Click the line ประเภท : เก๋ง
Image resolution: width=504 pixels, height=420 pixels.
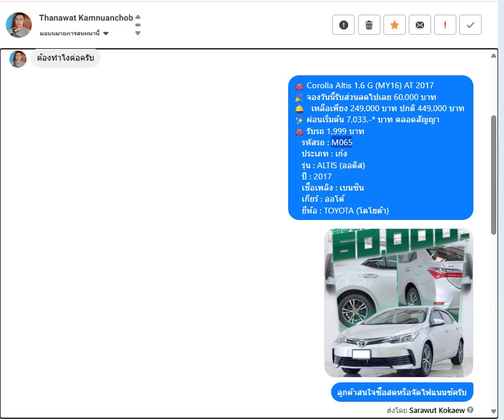pyautogui.click(x=324, y=154)
